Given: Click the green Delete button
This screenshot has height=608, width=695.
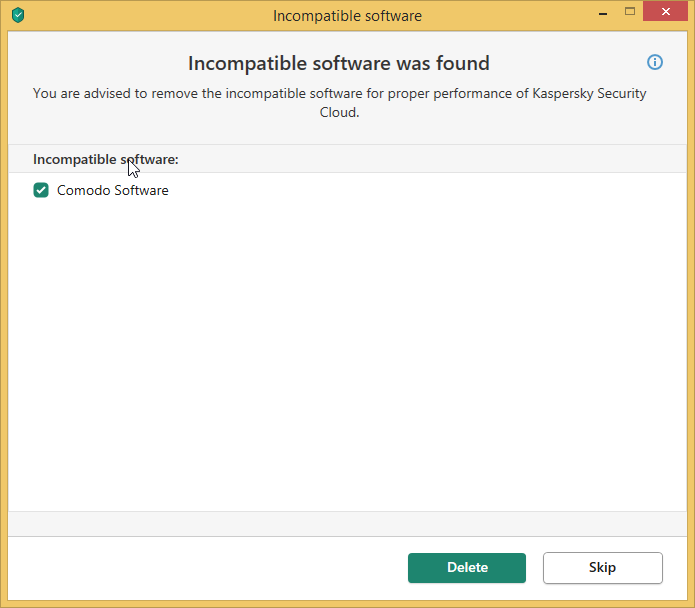Looking at the screenshot, I should [467, 568].
